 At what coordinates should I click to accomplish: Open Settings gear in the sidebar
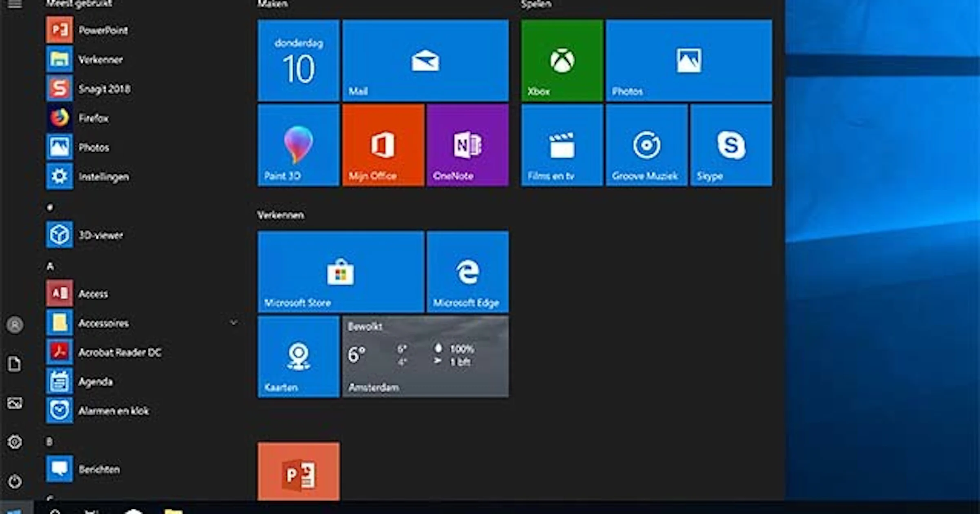15,442
